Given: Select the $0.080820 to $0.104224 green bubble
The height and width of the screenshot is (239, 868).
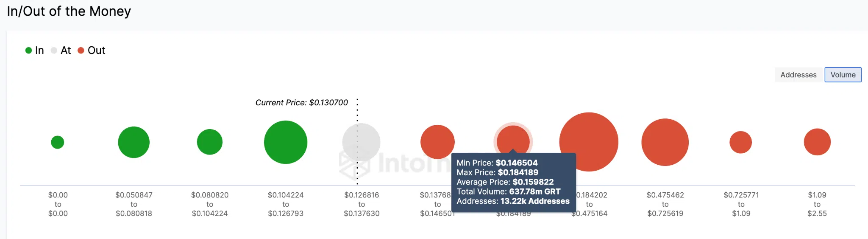Looking at the screenshot, I should [x=210, y=142].
